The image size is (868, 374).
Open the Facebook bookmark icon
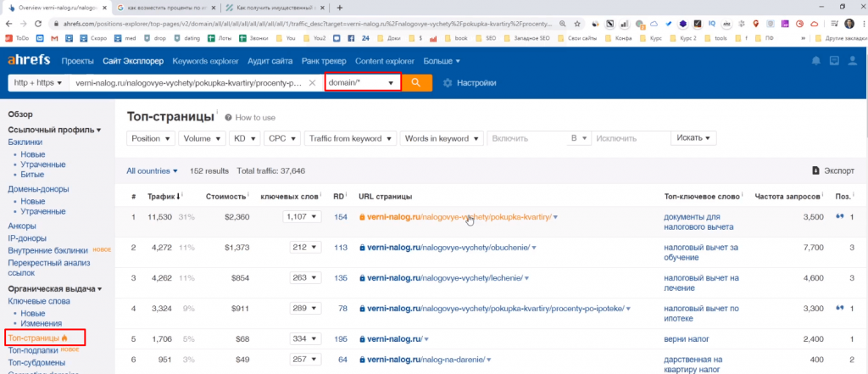tap(350, 38)
